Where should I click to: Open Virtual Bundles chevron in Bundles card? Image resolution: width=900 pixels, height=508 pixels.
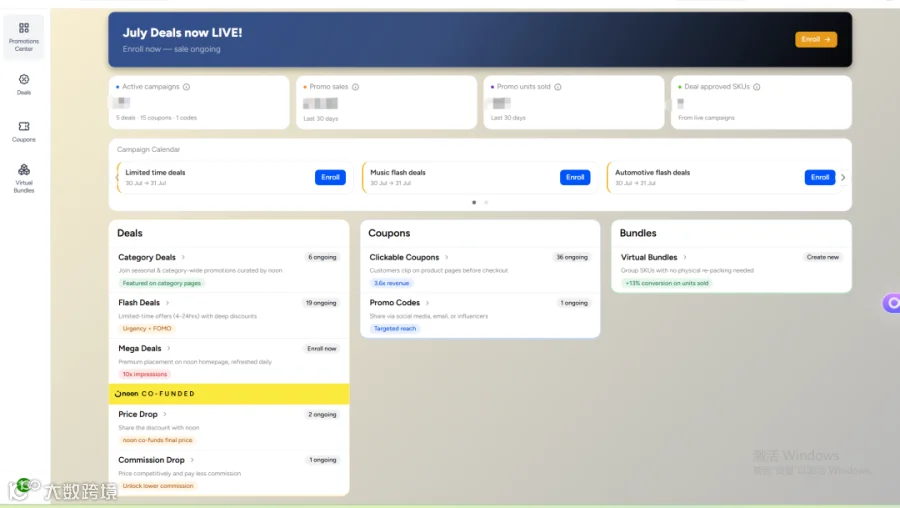(685, 257)
